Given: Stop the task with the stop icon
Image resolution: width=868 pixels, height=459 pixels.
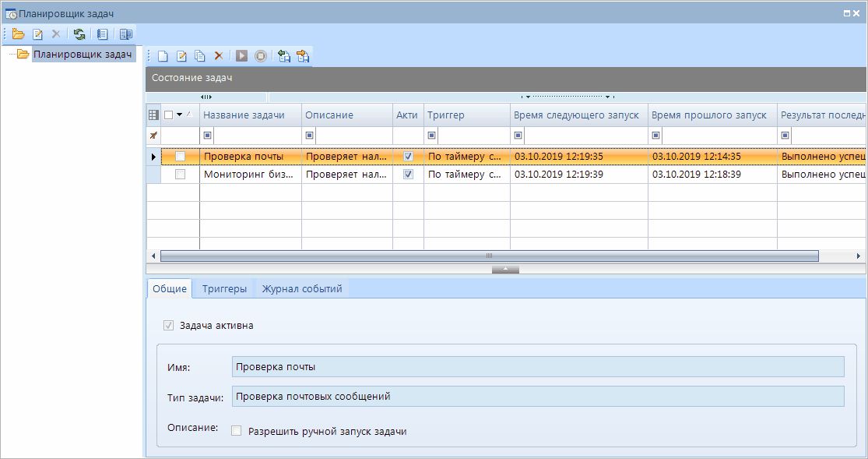Looking at the screenshot, I should coord(261,56).
